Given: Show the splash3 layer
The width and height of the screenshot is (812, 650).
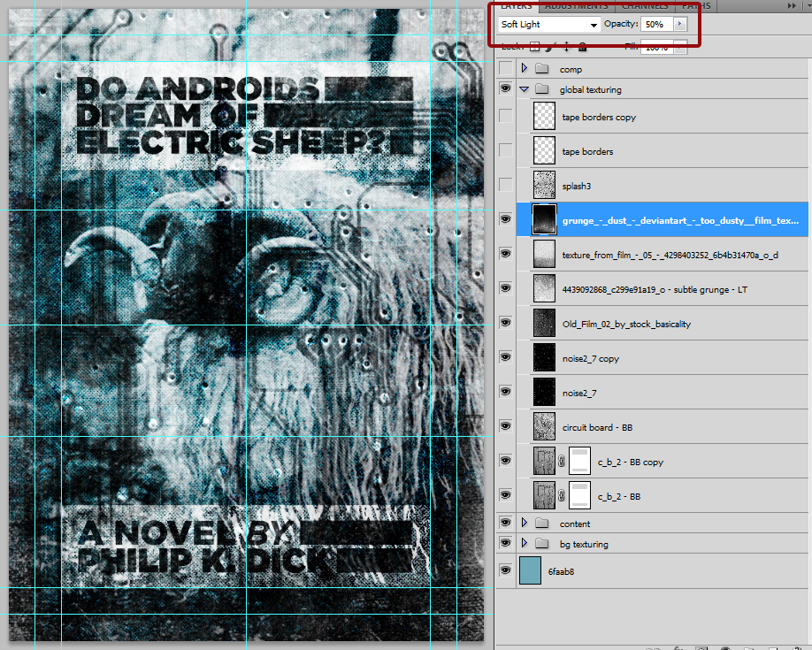Looking at the screenshot, I should coord(505,185).
